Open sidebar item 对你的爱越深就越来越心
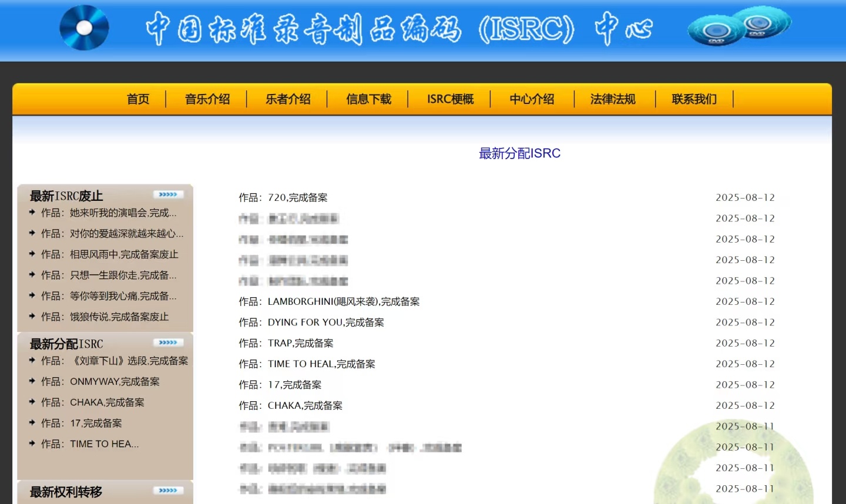This screenshot has height=504, width=846. click(112, 234)
